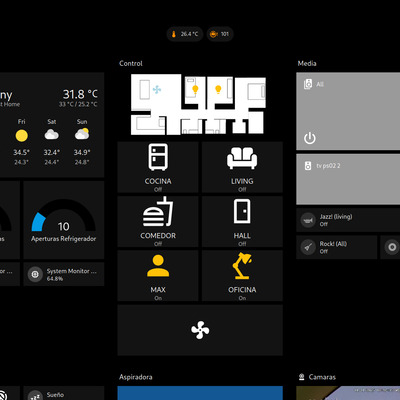
Task: Click the saxophone icon beside Jazz!
Action: (x=308, y=220)
